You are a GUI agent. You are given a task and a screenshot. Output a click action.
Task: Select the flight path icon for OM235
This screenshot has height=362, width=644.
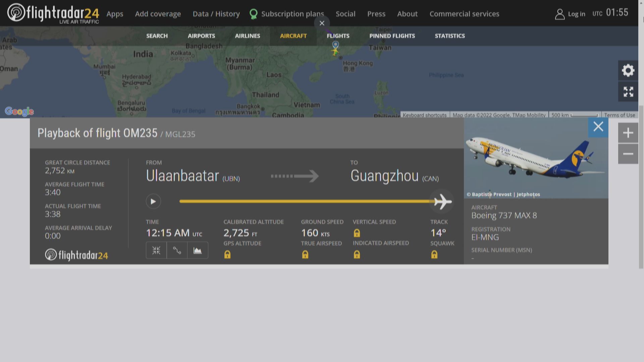point(177,251)
